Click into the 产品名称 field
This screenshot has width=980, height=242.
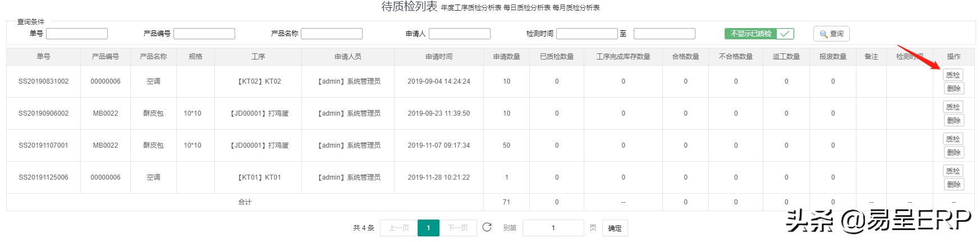click(x=331, y=34)
